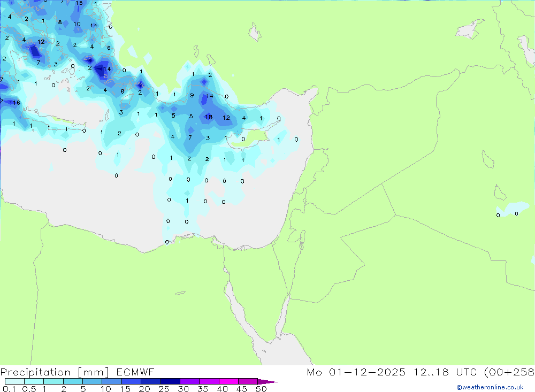Click the 'Precipitation' title word

[x=35, y=372]
